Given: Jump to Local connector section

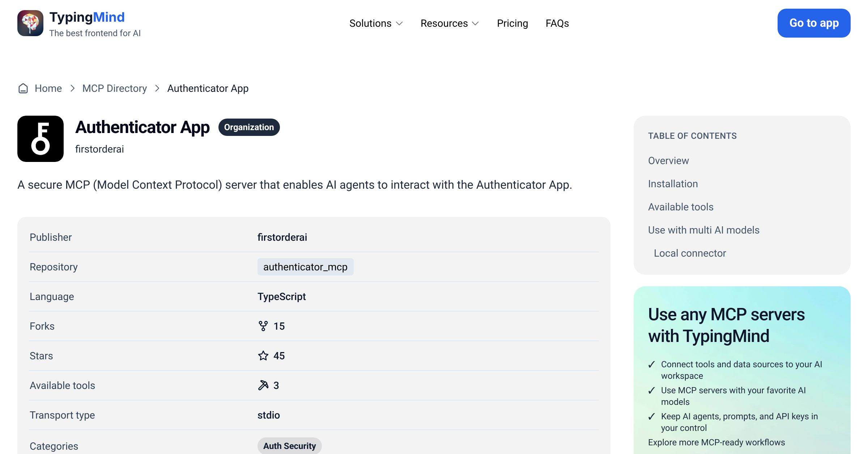Looking at the screenshot, I should pyautogui.click(x=690, y=253).
